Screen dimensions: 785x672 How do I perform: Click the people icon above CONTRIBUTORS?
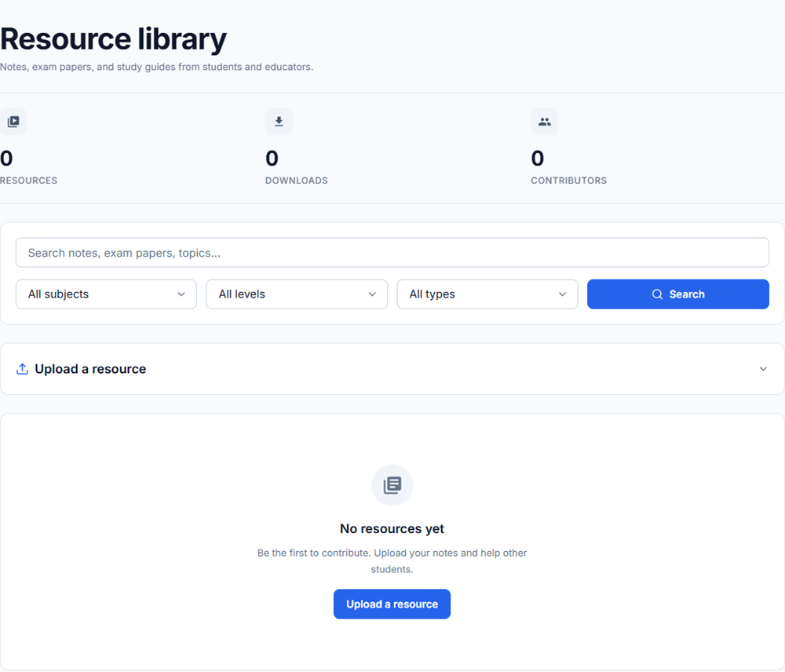coord(545,122)
